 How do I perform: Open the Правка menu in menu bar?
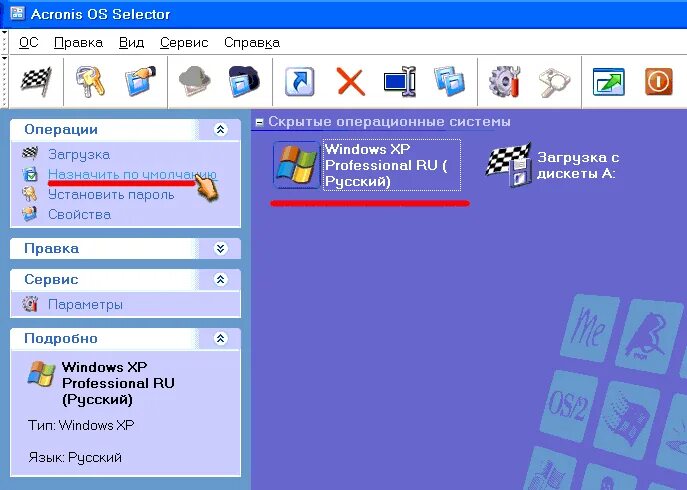coord(78,43)
